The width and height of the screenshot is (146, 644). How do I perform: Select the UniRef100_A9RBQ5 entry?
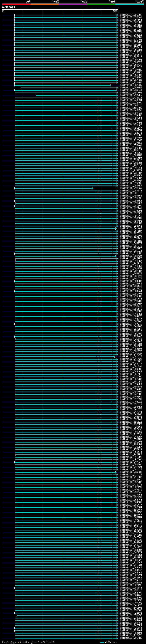coord(131,178)
